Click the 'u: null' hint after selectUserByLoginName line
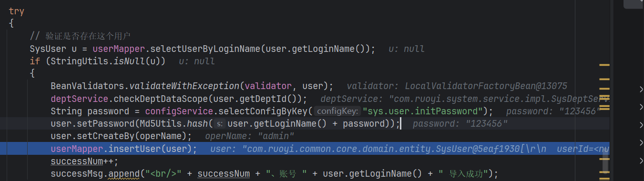The height and width of the screenshot is (181, 644). coord(406,49)
